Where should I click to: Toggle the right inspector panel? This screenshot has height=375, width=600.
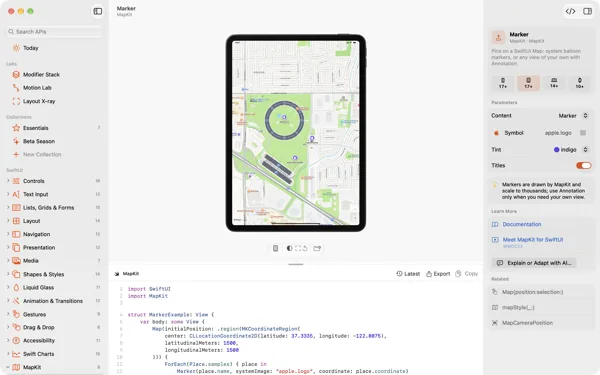coord(587,11)
